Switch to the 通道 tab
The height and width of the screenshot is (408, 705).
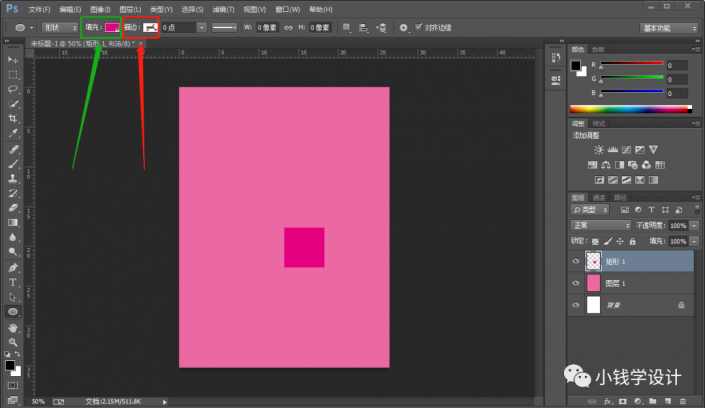pos(599,197)
